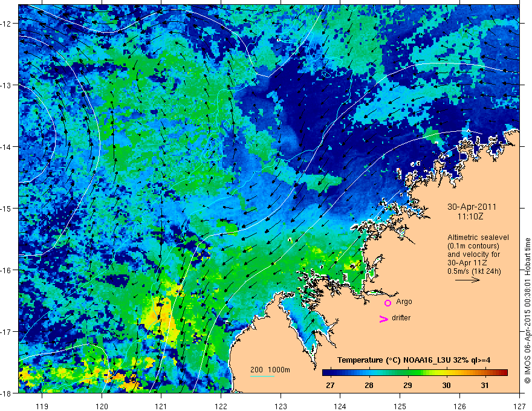Click longitude axis label '121'
The width and height of the screenshot is (532, 411).
(x=161, y=407)
